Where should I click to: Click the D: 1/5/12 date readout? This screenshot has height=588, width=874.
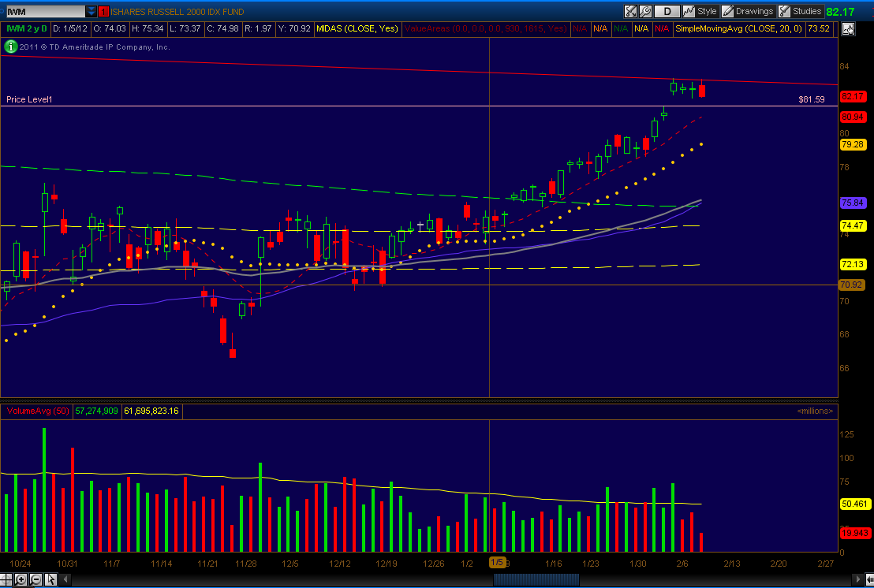[x=70, y=28]
